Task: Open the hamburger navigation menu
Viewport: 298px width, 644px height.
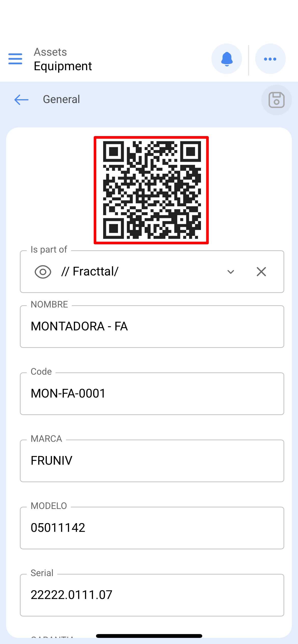Action: [x=15, y=59]
